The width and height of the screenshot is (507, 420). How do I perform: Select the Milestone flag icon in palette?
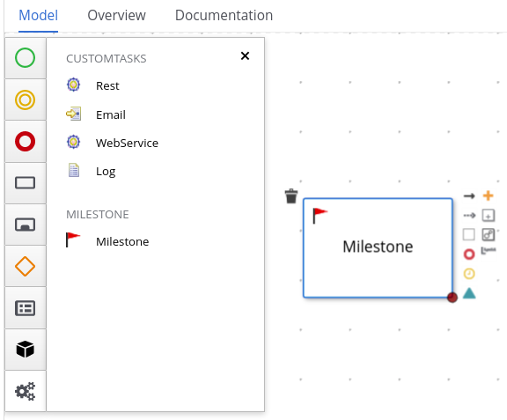pos(73,239)
